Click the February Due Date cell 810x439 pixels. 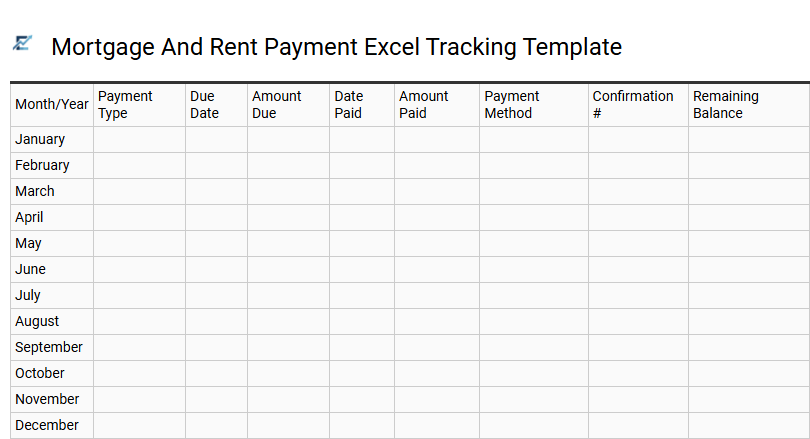click(x=216, y=165)
